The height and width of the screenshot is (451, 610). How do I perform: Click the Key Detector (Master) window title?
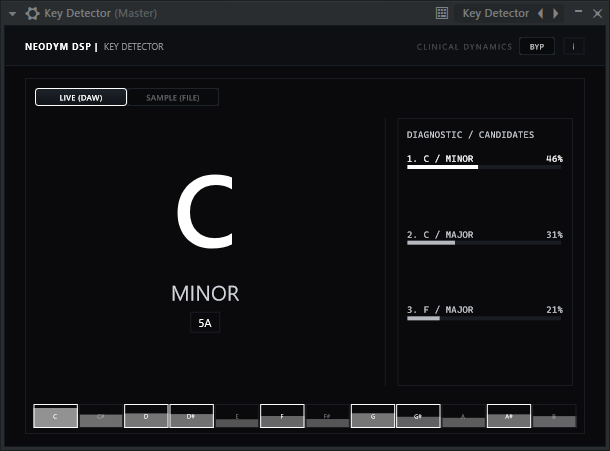click(100, 14)
